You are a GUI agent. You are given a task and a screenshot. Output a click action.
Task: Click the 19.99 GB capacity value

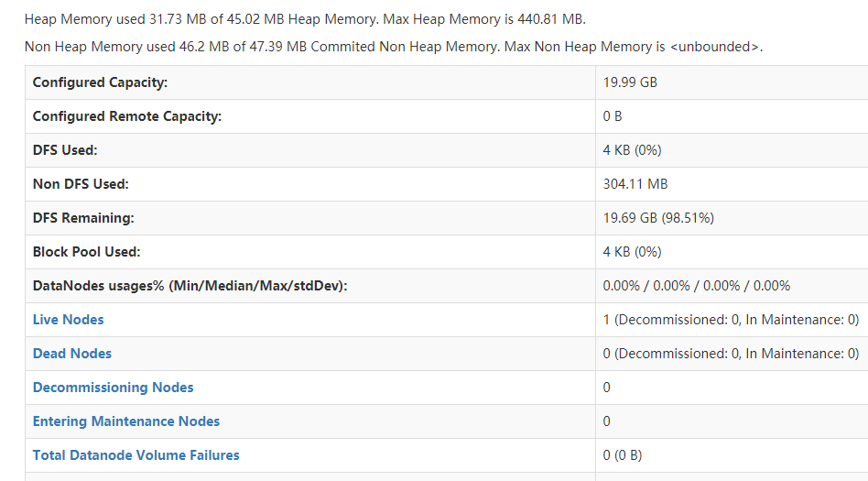(x=630, y=82)
